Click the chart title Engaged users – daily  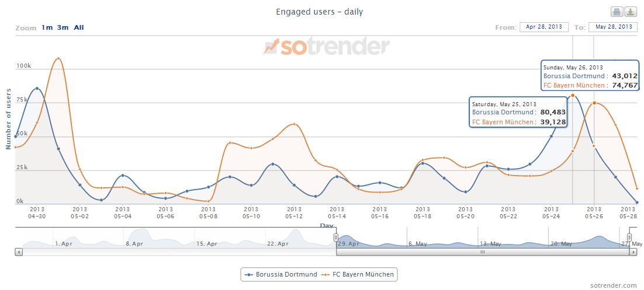pyautogui.click(x=319, y=12)
